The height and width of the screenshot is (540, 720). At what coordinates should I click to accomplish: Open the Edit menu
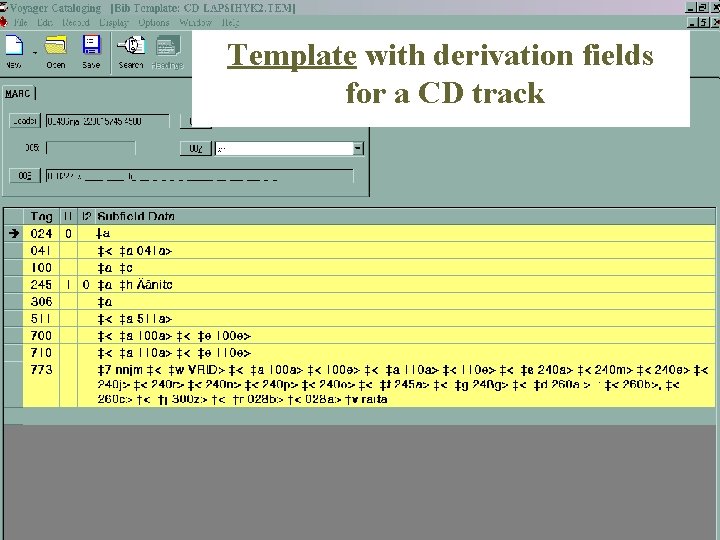point(45,22)
